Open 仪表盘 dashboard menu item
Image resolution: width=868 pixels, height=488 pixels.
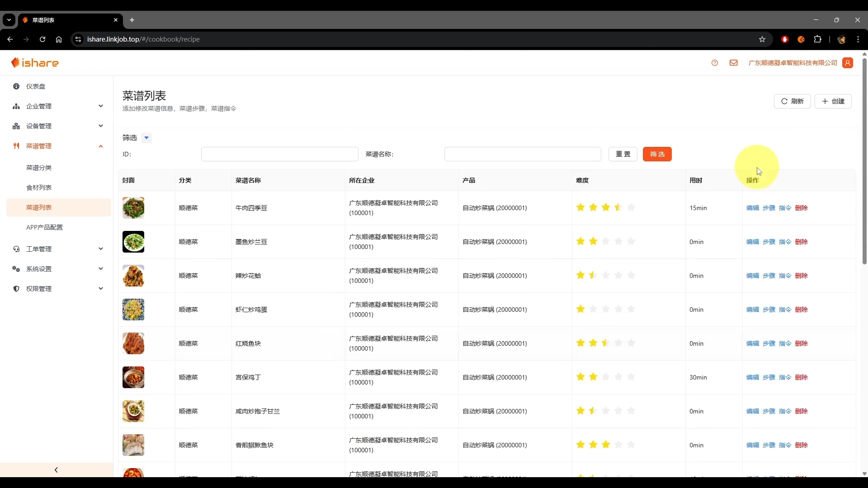pyautogui.click(x=36, y=86)
